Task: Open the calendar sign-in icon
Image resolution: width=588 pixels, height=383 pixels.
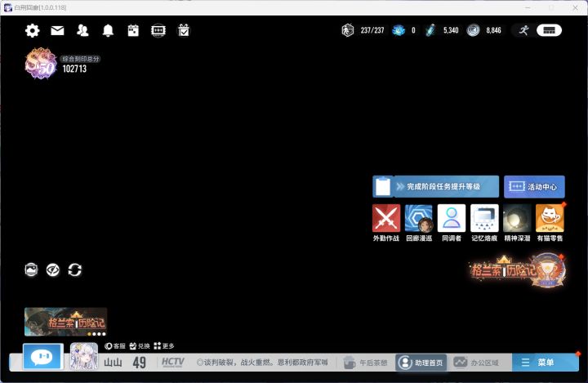Action: (x=133, y=30)
